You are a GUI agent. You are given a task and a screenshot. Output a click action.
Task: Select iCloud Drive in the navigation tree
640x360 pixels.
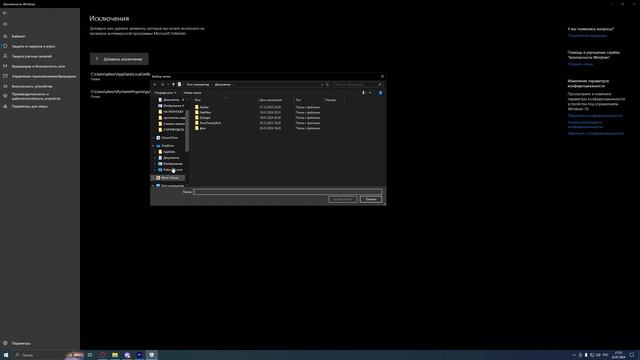(x=167, y=138)
